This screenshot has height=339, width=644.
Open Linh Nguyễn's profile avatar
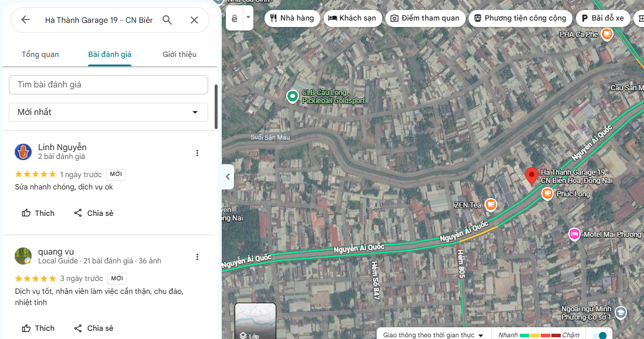23,152
